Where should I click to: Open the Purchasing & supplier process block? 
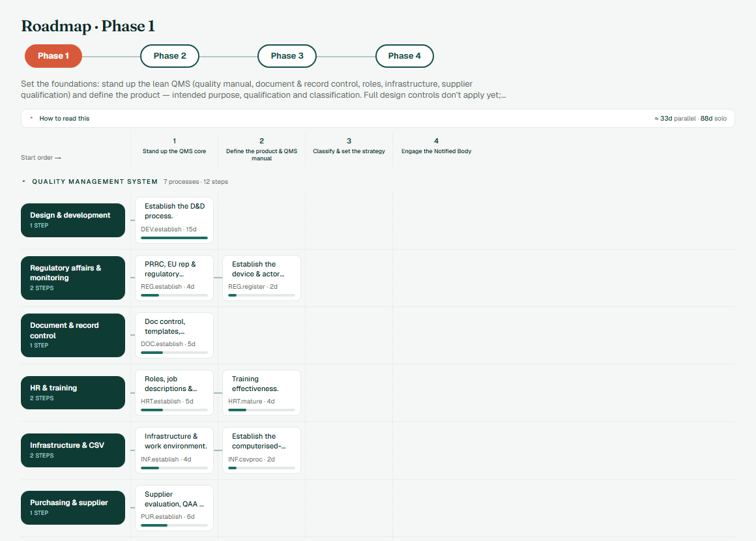[x=73, y=507]
